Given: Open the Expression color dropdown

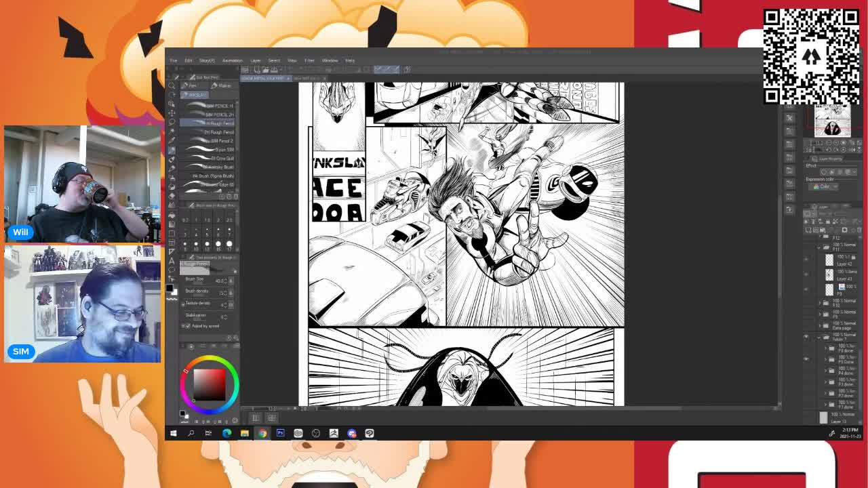Looking at the screenshot, I should tap(825, 186).
